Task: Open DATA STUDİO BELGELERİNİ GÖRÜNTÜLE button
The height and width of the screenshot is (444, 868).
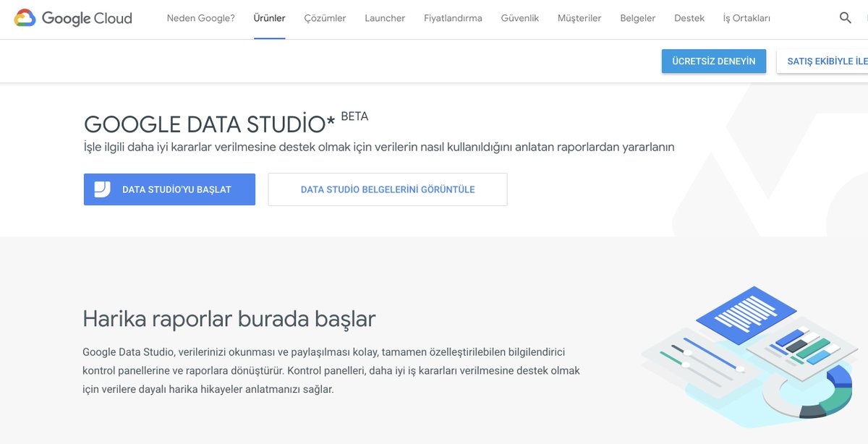Action: point(388,189)
